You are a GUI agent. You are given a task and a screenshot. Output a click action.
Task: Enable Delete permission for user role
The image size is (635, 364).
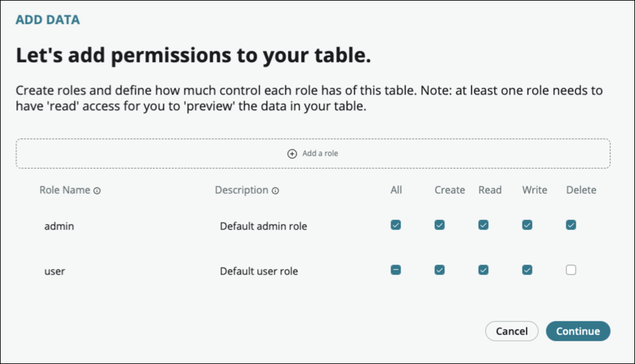(x=571, y=270)
